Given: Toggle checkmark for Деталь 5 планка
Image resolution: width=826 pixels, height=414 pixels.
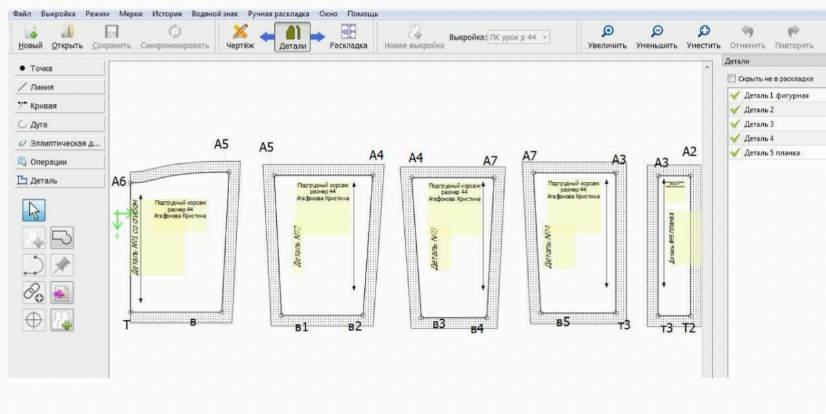Looking at the screenshot, I should pos(735,152).
